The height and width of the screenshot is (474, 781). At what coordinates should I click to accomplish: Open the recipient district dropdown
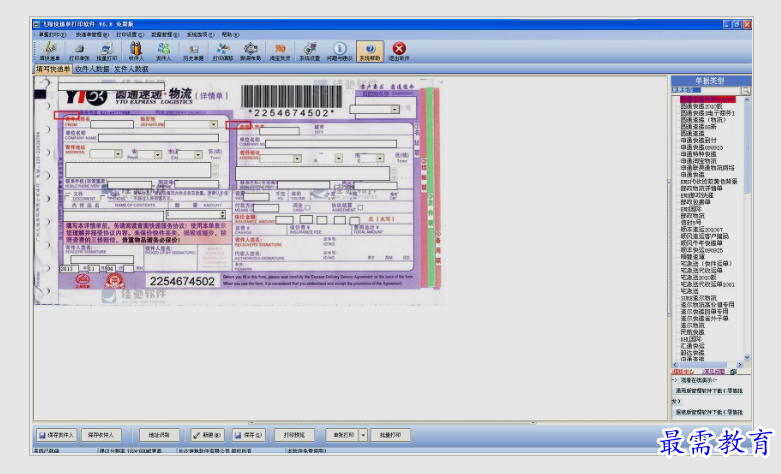(380, 158)
